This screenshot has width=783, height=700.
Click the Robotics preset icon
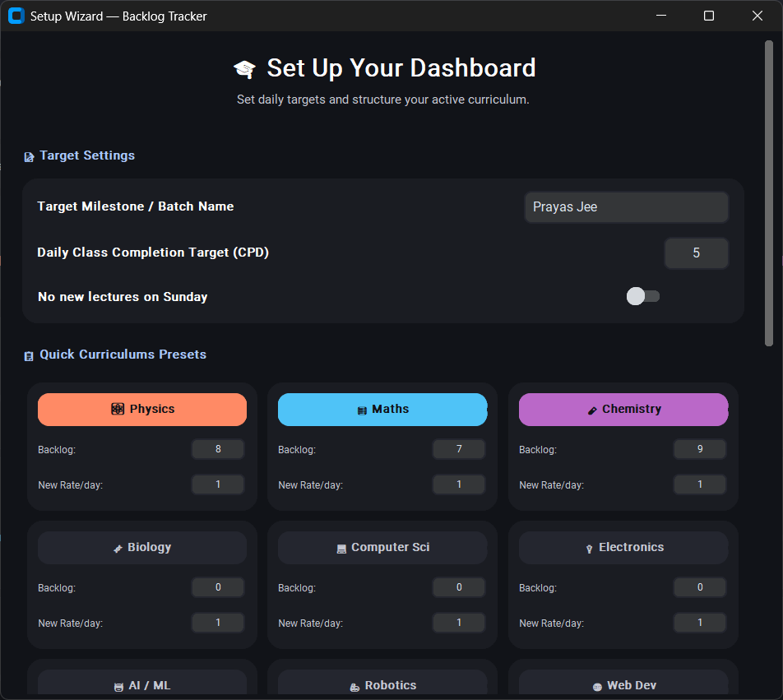[x=354, y=688]
